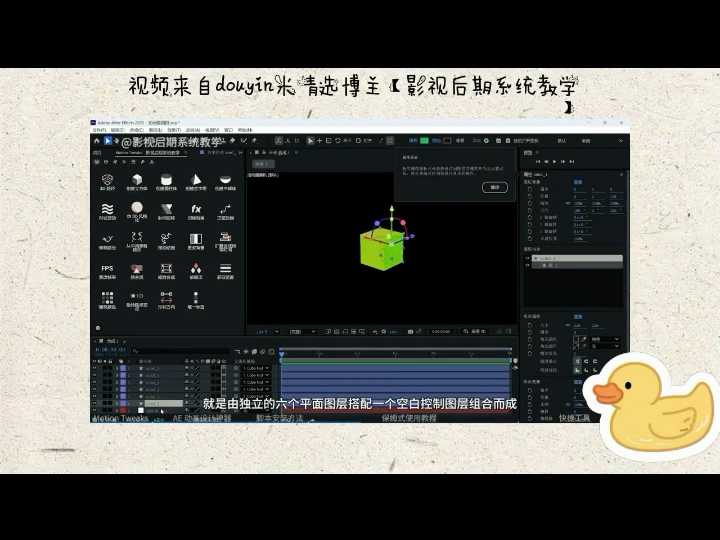Play the preview
Viewport: 720px width, 540px height.
coord(554,162)
